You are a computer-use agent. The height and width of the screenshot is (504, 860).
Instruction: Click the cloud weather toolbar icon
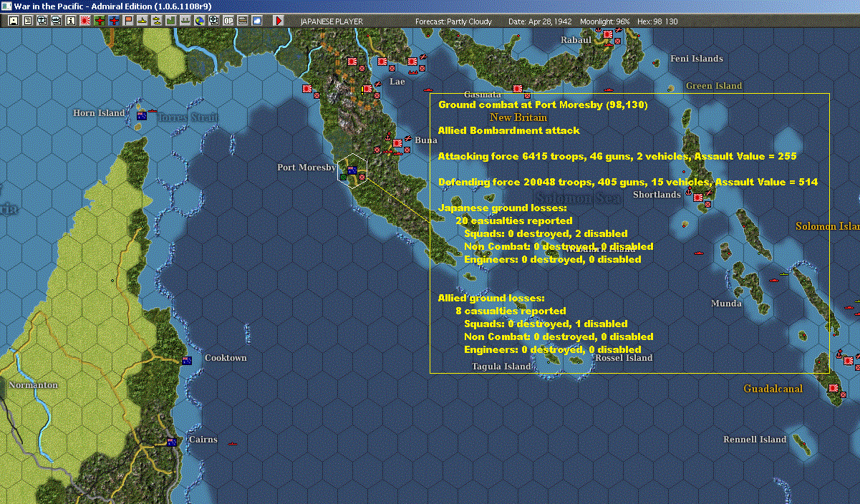[x=257, y=21]
